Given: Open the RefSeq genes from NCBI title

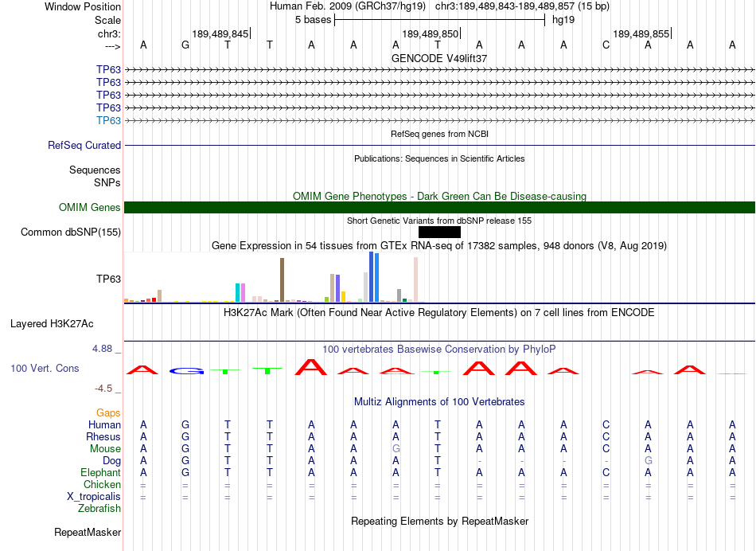Looking at the screenshot, I should [x=439, y=134].
